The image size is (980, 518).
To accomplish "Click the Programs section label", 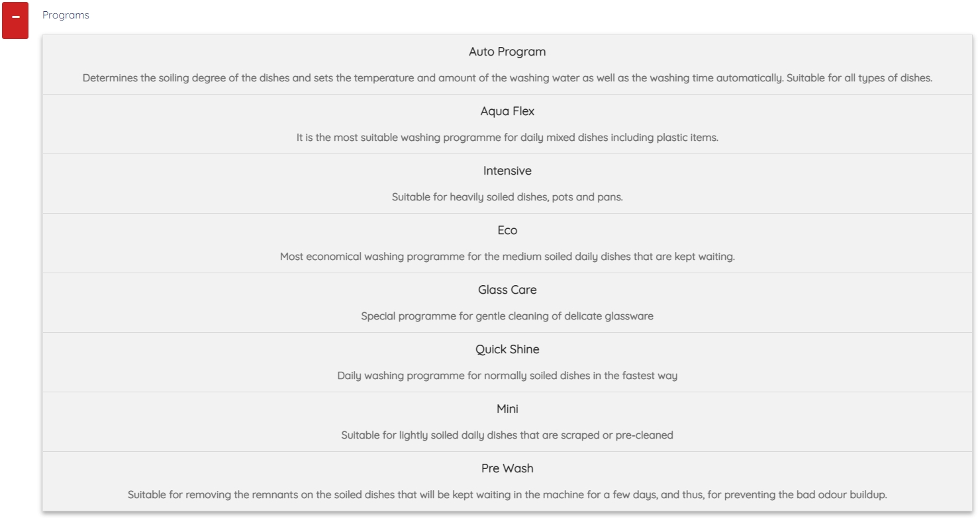I will (66, 15).
